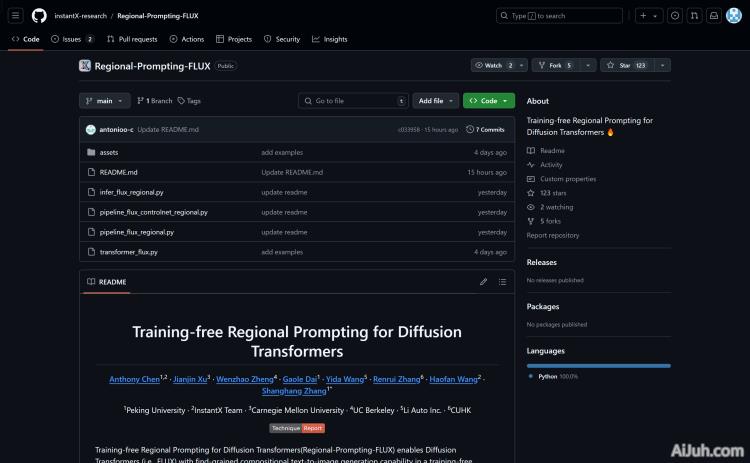Open the hamburger navigation menu
This screenshot has height=463, width=750.
click(15, 16)
